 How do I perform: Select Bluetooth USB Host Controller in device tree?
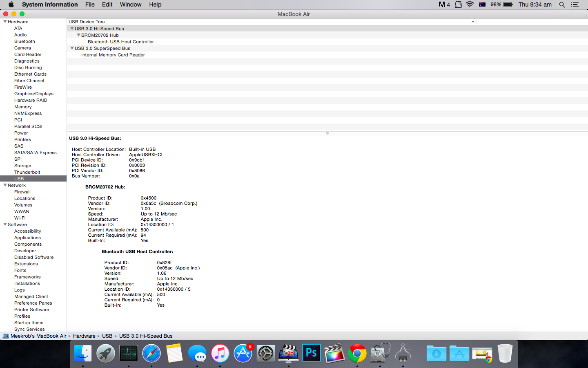point(121,42)
